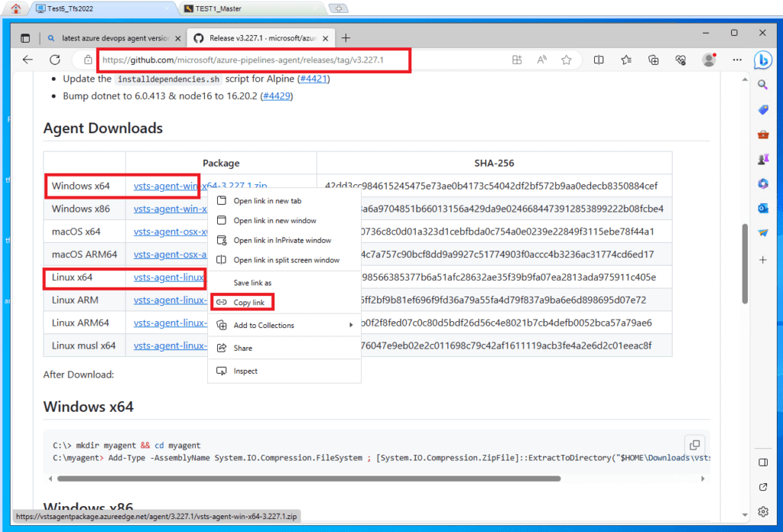Open pull request link #4421

(313, 79)
